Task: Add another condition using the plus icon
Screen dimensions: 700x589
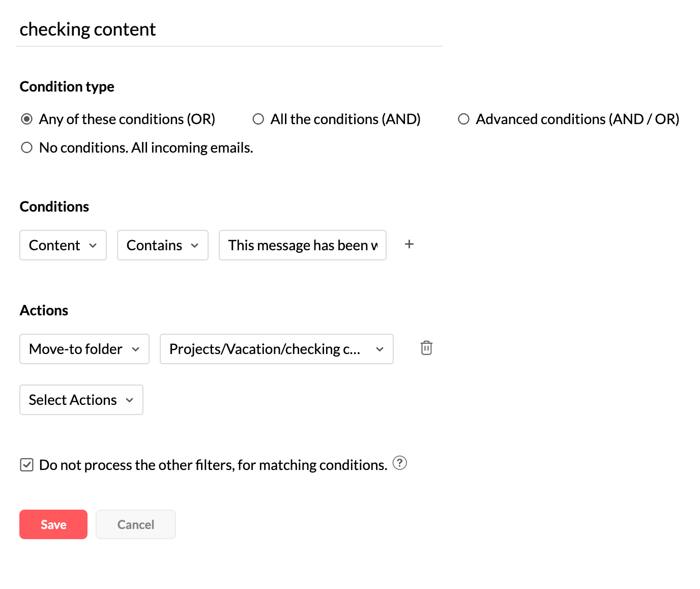Action: (x=409, y=245)
